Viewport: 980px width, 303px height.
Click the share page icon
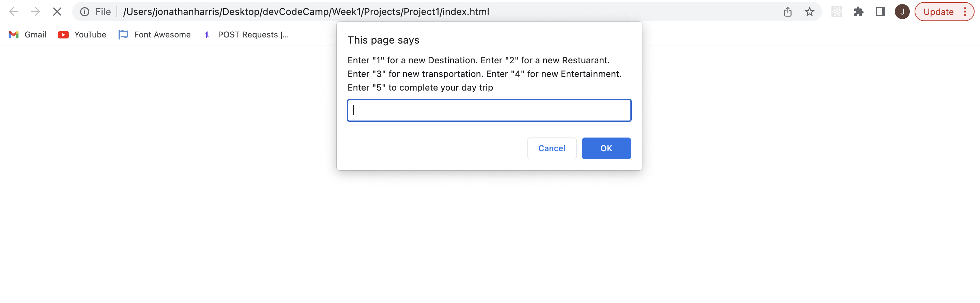pyautogui.click(x=787, y=12)
